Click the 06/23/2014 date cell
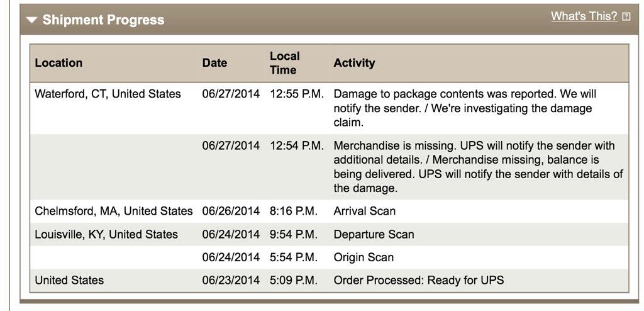Screen dimensions: 644x311 click(x=231, y=281)
